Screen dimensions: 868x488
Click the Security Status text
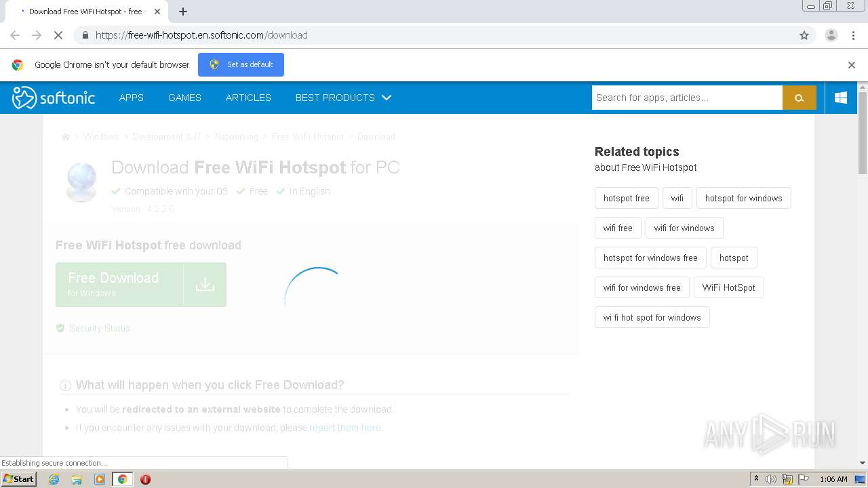(x=99, y=328)
